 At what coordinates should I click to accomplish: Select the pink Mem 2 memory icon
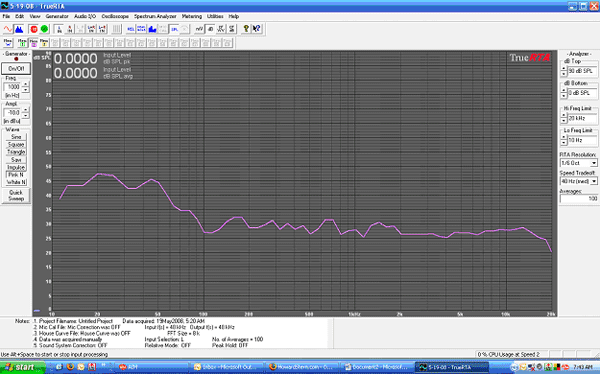(x=33, y=42)
